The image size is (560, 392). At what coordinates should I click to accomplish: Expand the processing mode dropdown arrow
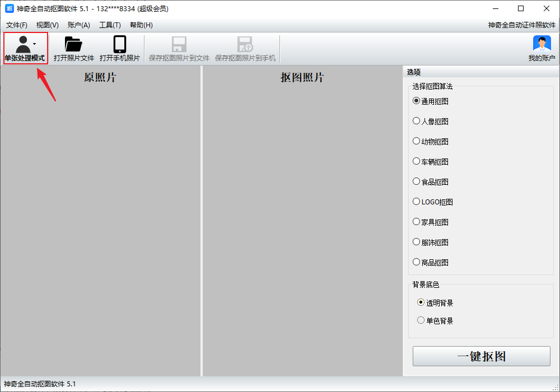coord(35,44)
